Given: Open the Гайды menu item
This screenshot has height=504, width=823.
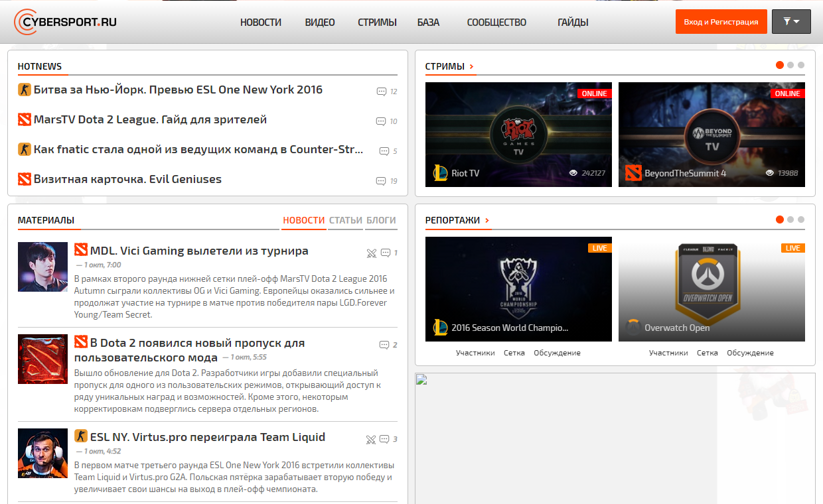Looking at the screenshot, I should tap(573, 22).
